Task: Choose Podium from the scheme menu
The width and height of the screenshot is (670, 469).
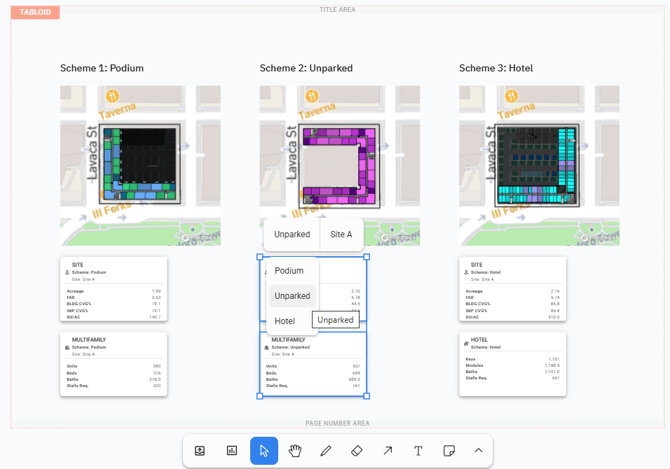Action: 289,271
